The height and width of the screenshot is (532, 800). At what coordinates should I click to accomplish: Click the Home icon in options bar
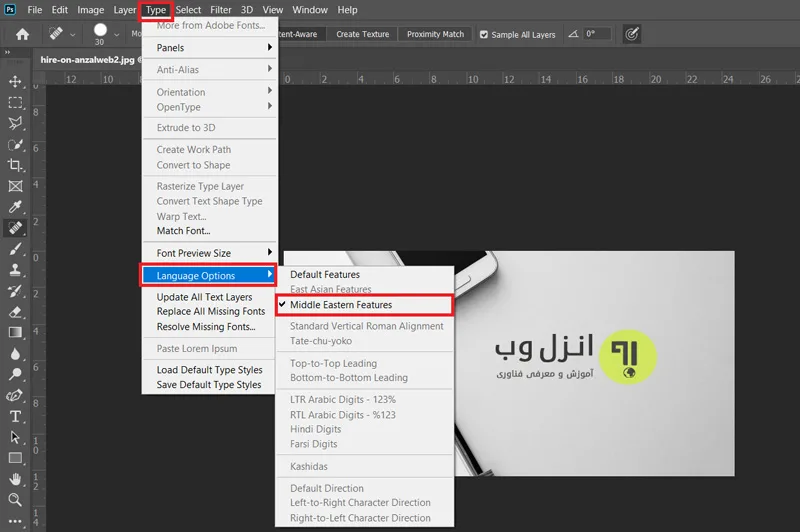[x=22, y=34]
